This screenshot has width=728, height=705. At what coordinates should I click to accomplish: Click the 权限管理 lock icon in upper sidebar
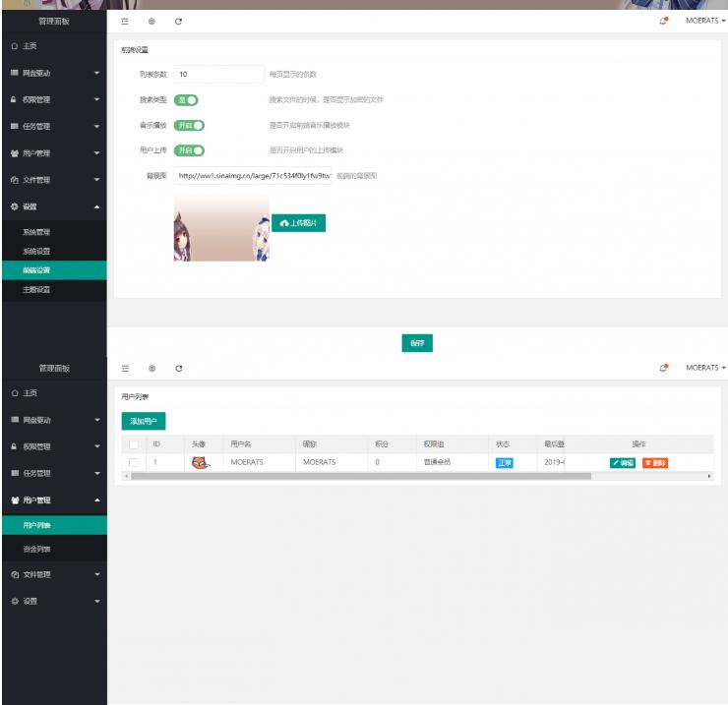click(x=14, y=99)
